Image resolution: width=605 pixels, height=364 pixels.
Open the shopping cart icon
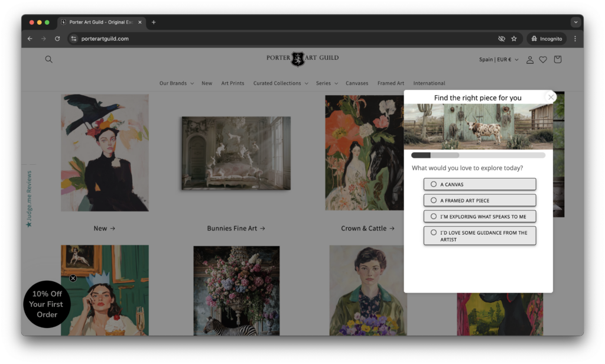pyautogui.click(x=557, y=60)
